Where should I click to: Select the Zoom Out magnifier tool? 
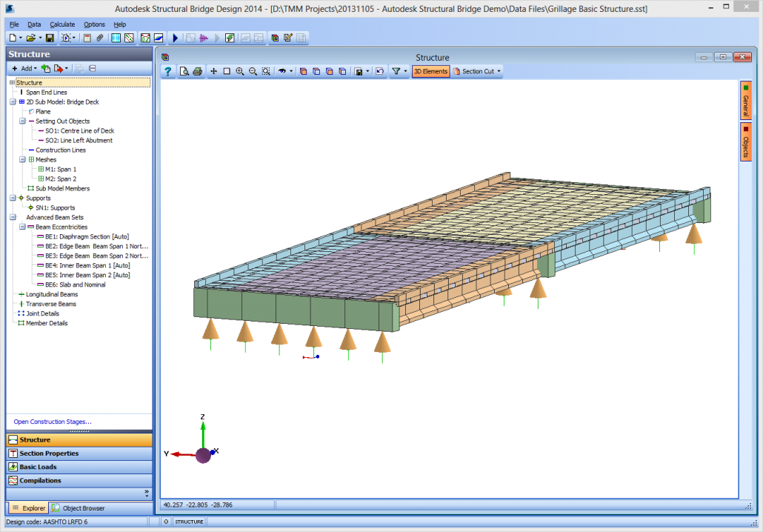[x=253, y=71]
